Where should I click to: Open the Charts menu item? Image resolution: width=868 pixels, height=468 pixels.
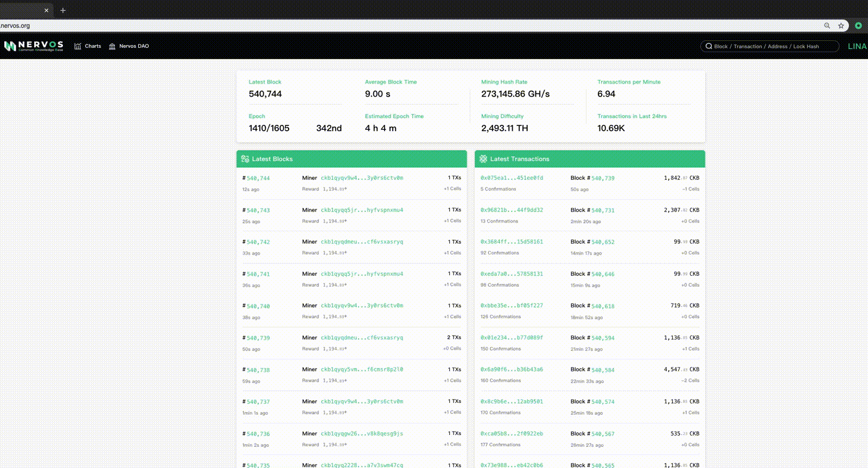[x=93, y=46]
